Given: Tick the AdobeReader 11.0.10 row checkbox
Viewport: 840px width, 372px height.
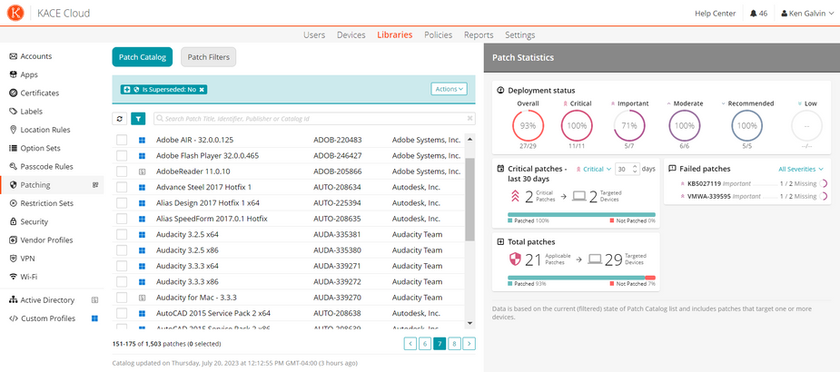Looking at the screenshot, I should (x=122, y=172).
